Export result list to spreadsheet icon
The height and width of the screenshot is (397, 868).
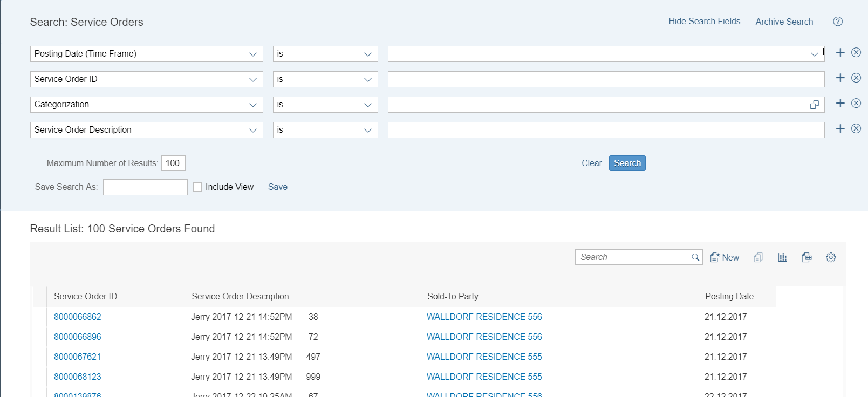click(807, 257)
